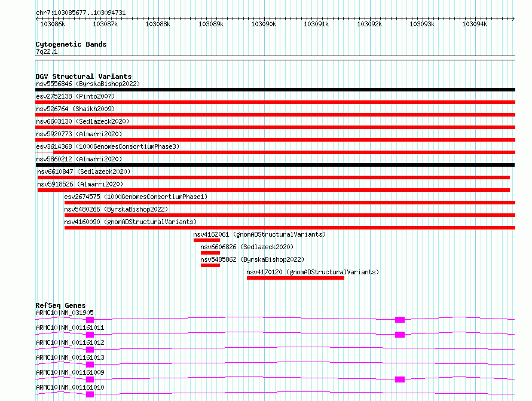This screenshot has height=401, width=532.
Task: Click the 103090k ruler tick label
Action: 264,24
